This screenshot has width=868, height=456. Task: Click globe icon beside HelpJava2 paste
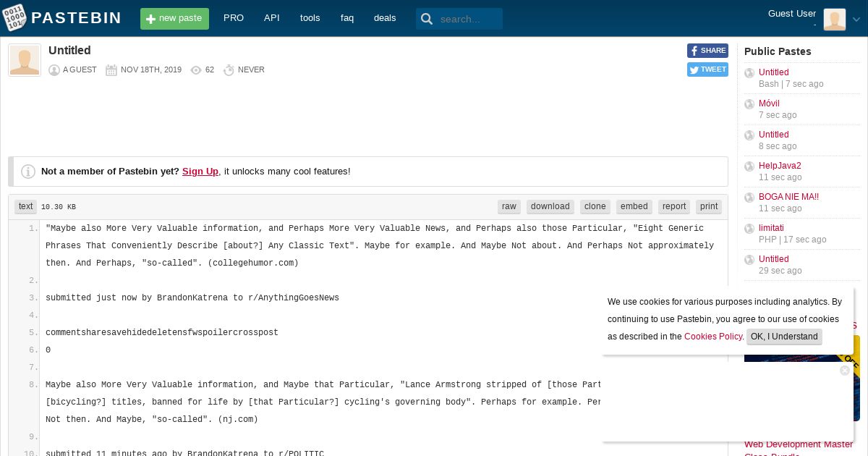pos(749,166)
